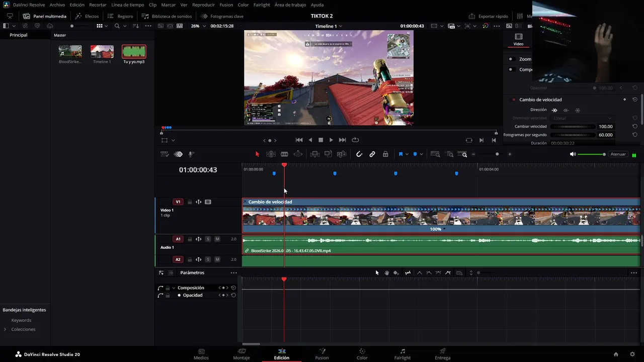644x362 pixels.
Task: Add a blue marker to timeline
Action: [x=415, y=154]
